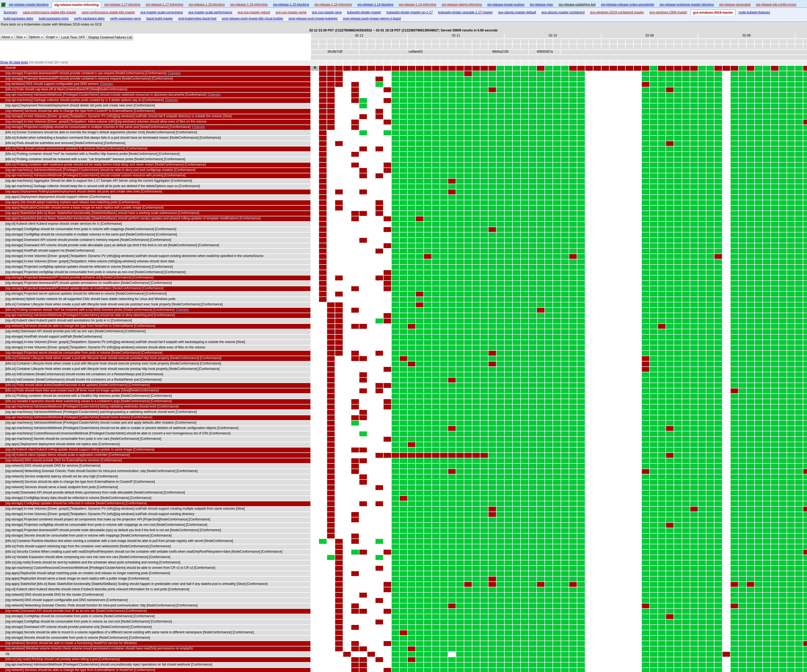The width and height of the screenshot is (807, 672).
Task: Open post-release-push-image-releng-ci-bazel tab
Action: (371, 19)
